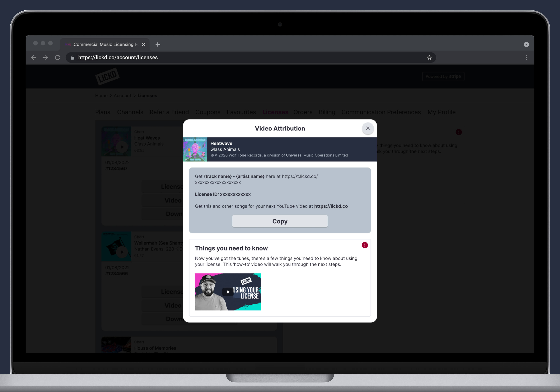Open the profile chevron dropdown at top right
560x392 pixels.
click(x=526, y=44)
